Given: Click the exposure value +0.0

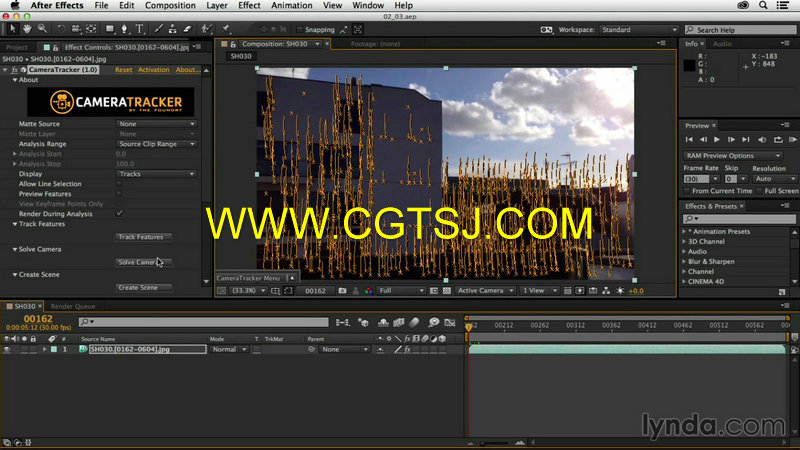Looking at the screenshot, I should point(636,291).
